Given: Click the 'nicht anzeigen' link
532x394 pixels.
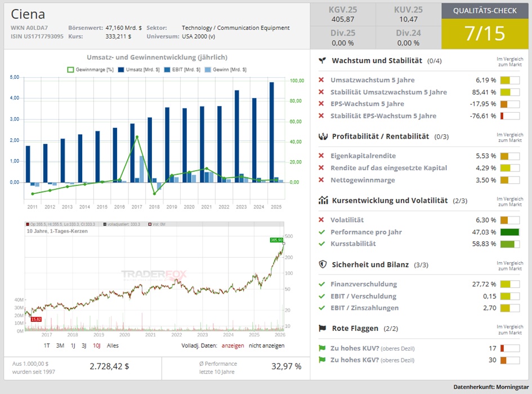Looking at the screenshot, I should point(266,346).
